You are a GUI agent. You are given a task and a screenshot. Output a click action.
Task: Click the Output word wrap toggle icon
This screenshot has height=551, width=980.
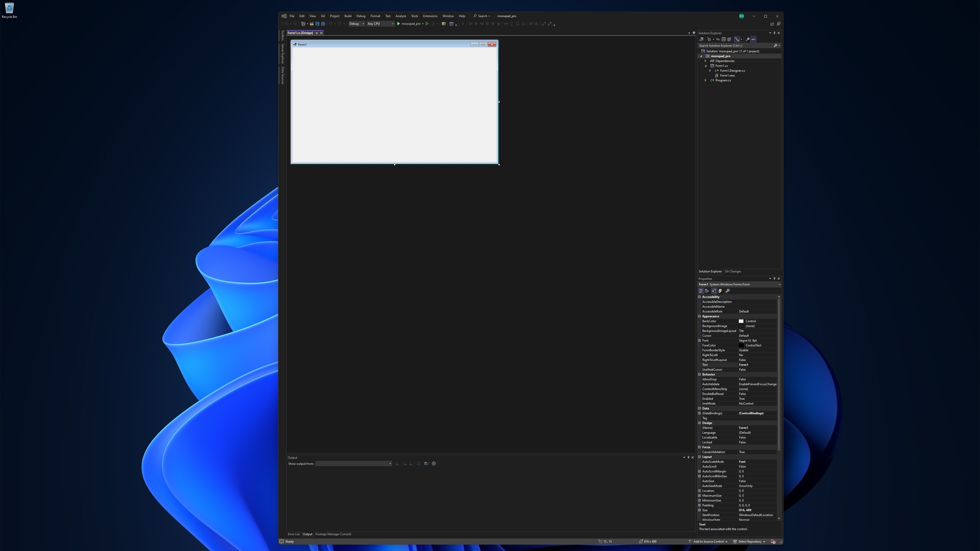[x=426, y=464]
